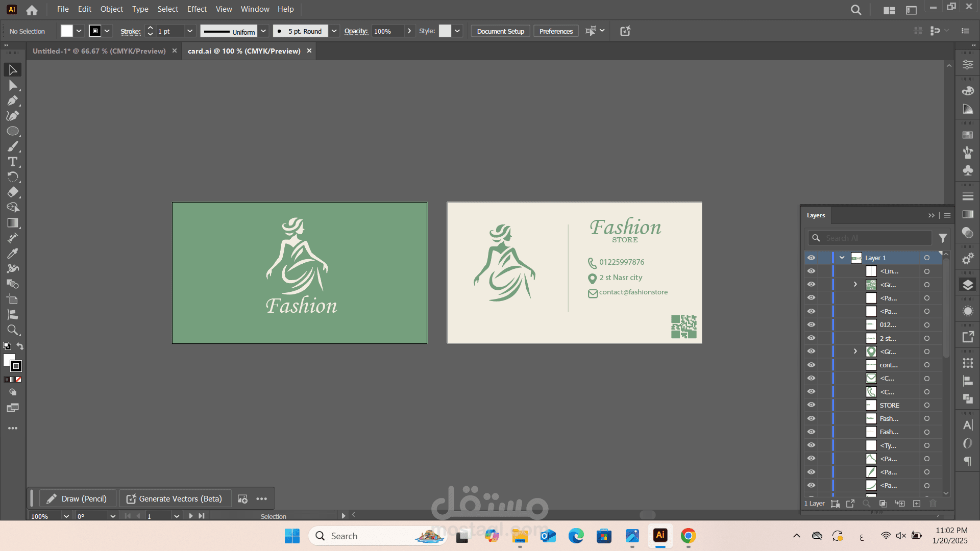This screenshot has width=980, height=551.
Task: Hide the <Ty... sublayer
Action: tap(811, 445)
